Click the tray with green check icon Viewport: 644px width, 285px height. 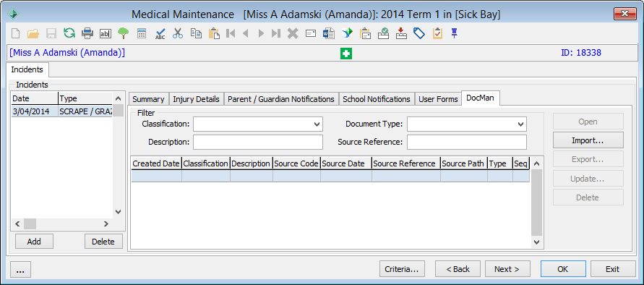[x=383, y=34]
